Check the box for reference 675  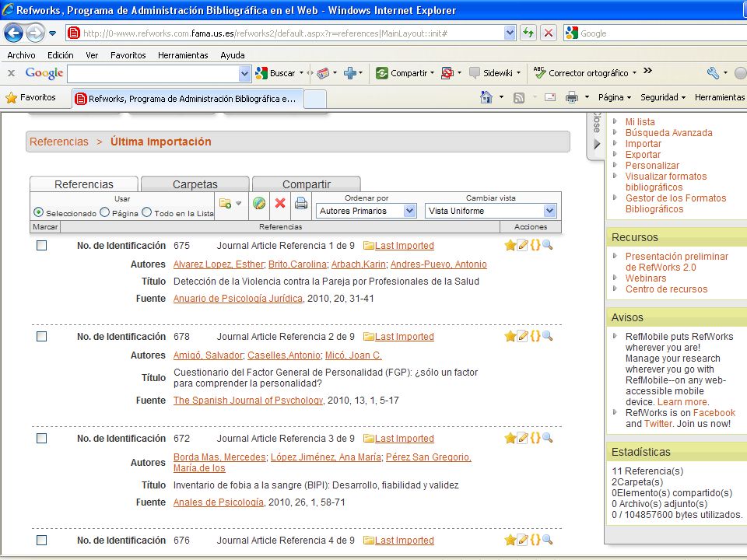pos(42,245)
